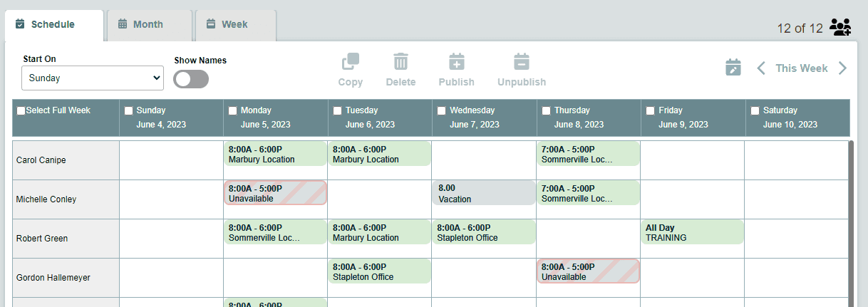Click the vertical scrollbar of schedule grid
The height and width of the screenshot is (307, 868).
point(850,224)
